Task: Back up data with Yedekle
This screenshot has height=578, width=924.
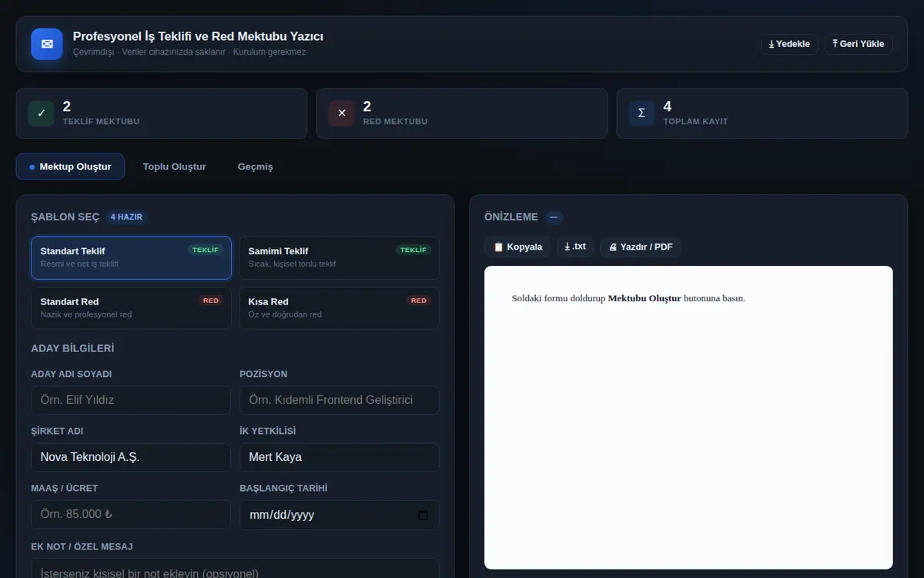Action: point(789,44)
